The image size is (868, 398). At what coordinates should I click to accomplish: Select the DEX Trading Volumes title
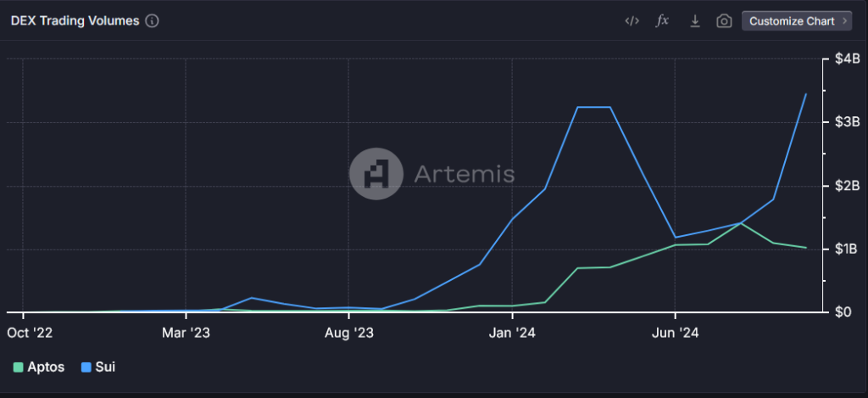click(x=75, y=21)
